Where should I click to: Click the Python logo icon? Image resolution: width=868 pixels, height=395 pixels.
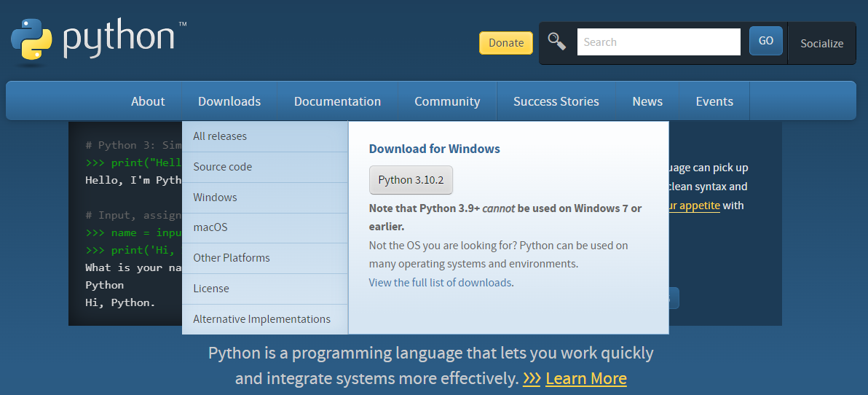point(31,40)
